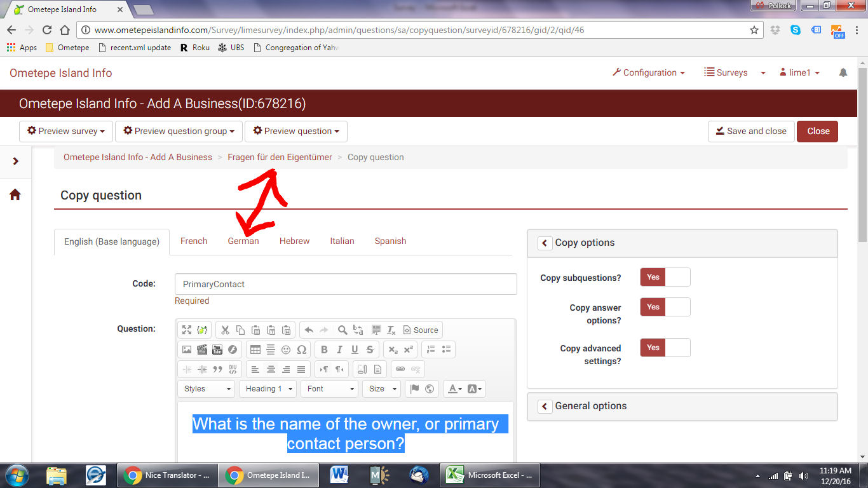Insert a table into the question
This screenshot has width=868, height=488.
(255, 349)
